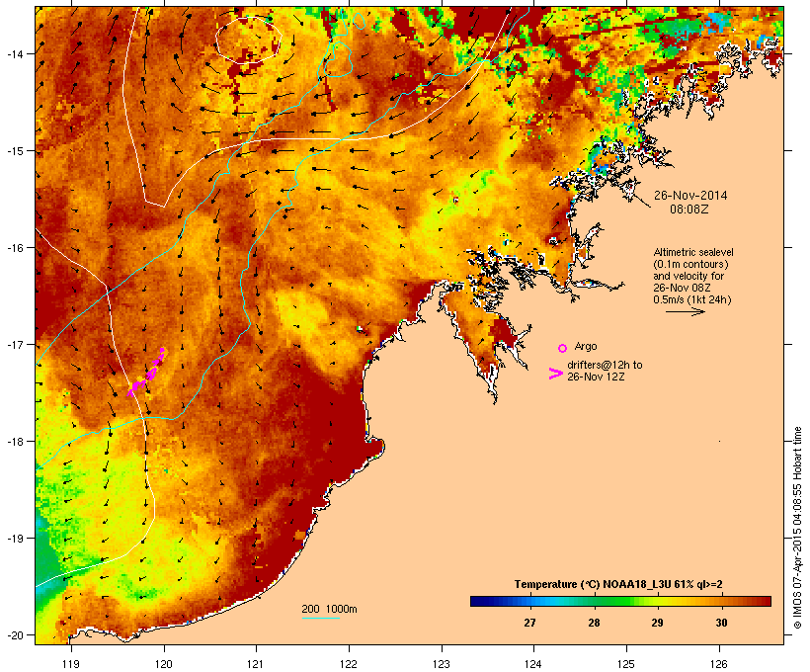Click longitude label 119
Viewport: 810px width, 672px height.
[71, 664]
